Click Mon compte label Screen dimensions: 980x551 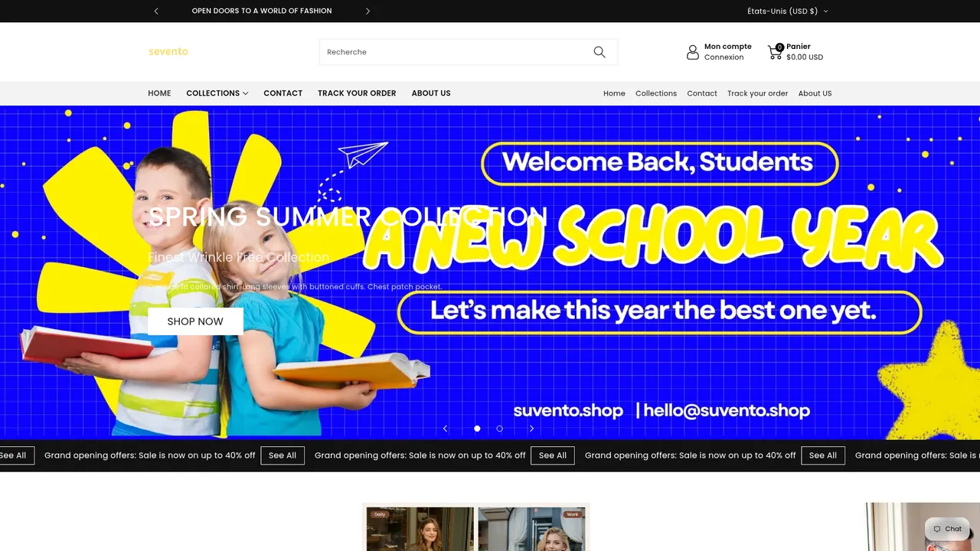pos(728,47)
